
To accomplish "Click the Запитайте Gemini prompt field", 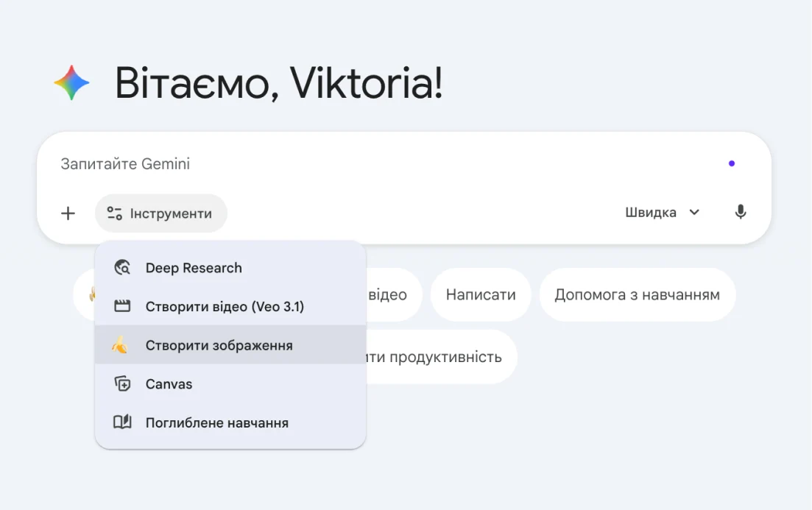I will 368,164.
